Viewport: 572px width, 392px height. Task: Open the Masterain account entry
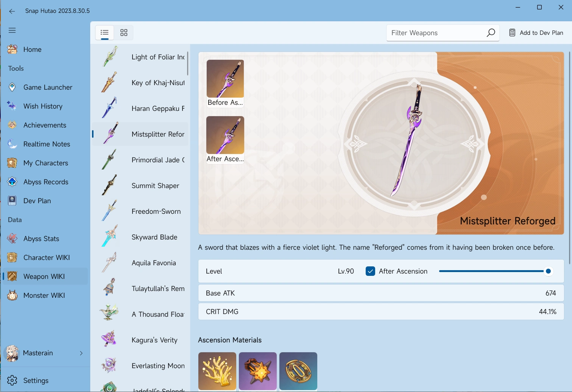pyautogui.click(x=45, y=353)
